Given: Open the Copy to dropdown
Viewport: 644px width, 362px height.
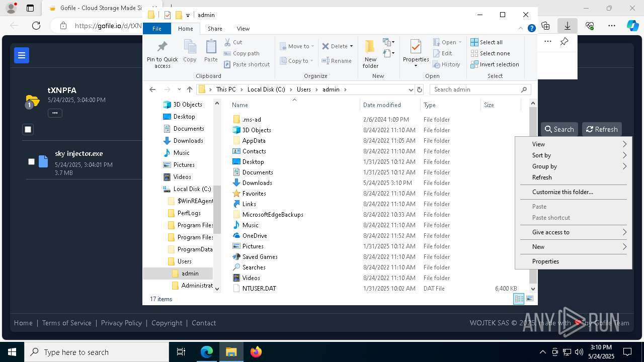Looking at the screenshot, I should click(297, 61).
